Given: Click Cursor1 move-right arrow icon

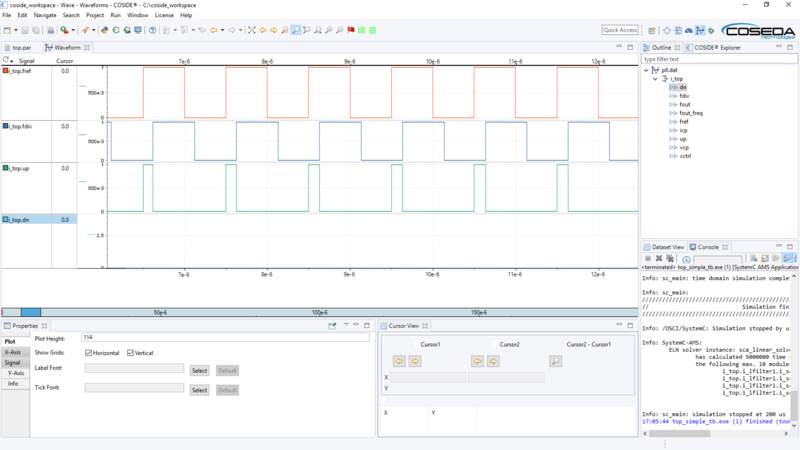Looking at the screenshot, I should point(415,361).
